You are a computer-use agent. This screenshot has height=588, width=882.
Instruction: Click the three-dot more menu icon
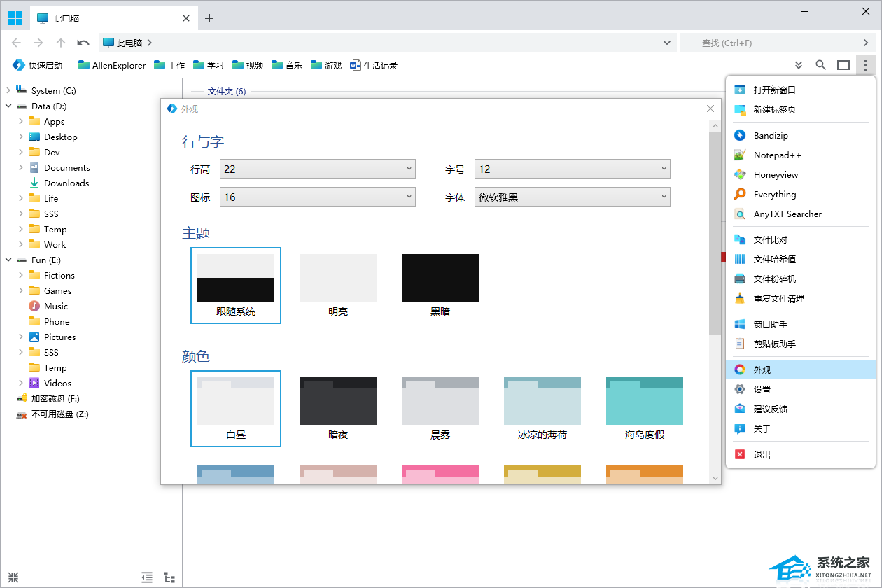[x=866, y=65]
